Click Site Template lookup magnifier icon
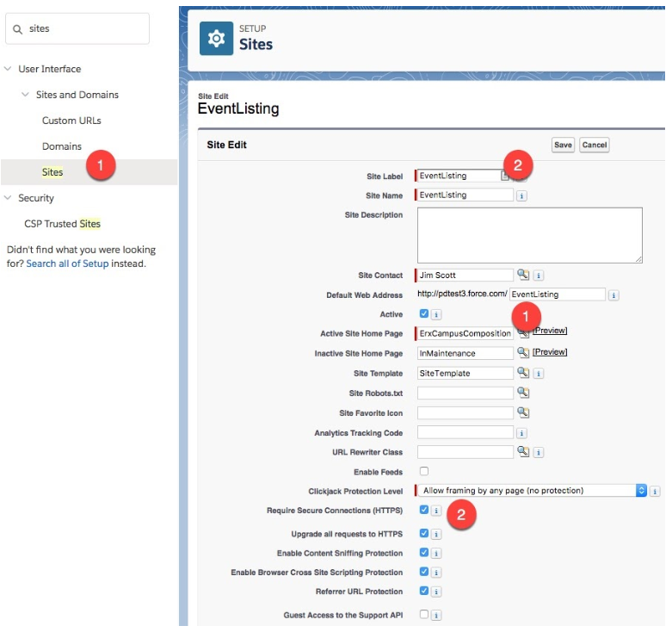Image resolution: width=672 pixels, height=632 pixels. click(522, 373)
